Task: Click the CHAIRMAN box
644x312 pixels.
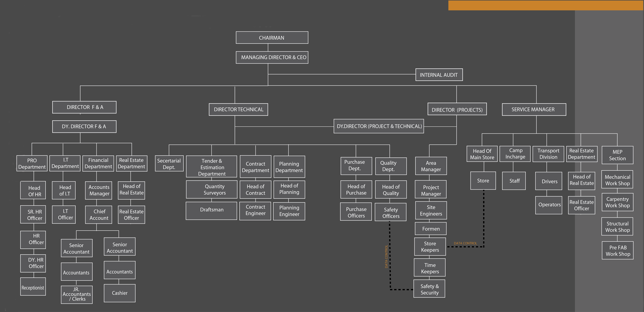Action: click(x=272, y=38)
